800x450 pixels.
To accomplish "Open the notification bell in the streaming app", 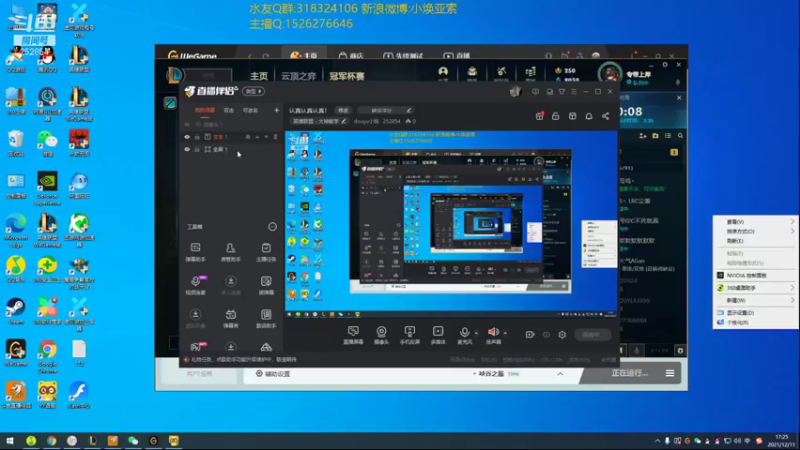I will click(x=589, y=116).
